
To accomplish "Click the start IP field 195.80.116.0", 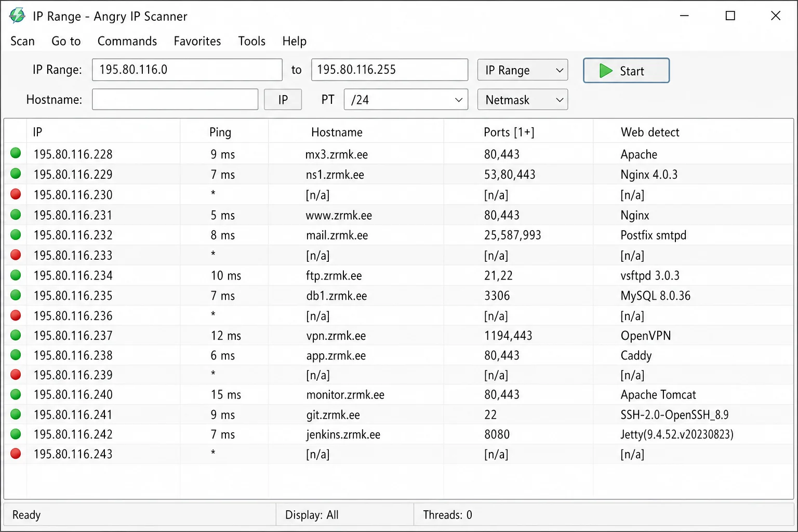I will (x=187, y=70).
